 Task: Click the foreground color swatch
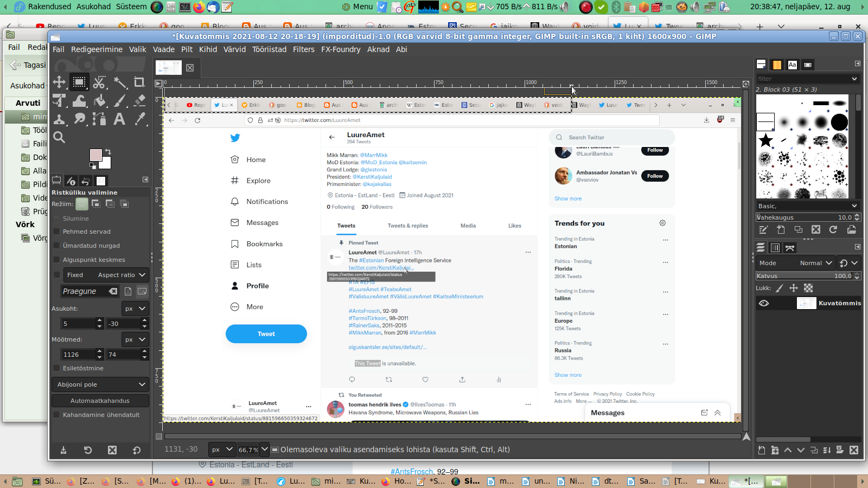click(96, 156)
